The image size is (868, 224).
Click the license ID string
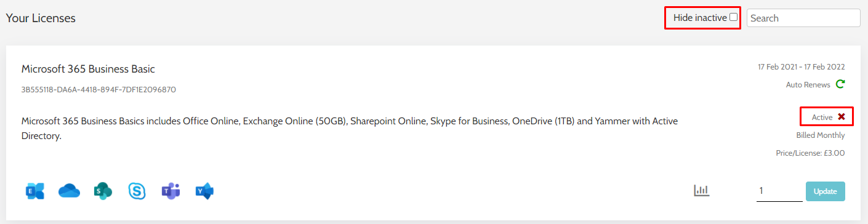[x=98, y=90]
